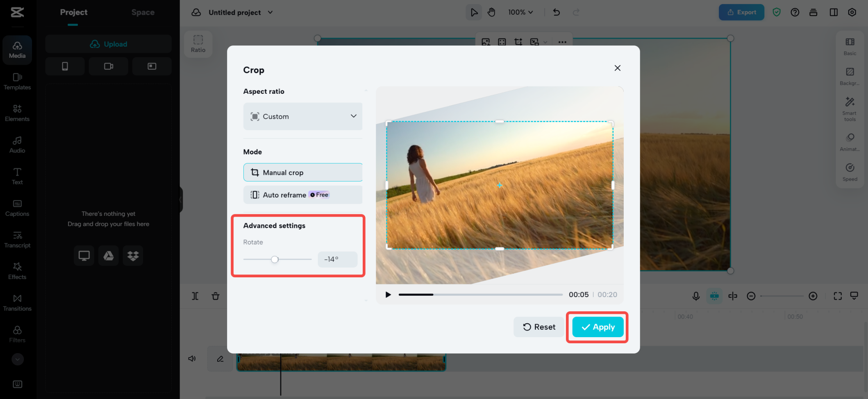Open the Custom aspect ratio dropdown

pos(302,116)
